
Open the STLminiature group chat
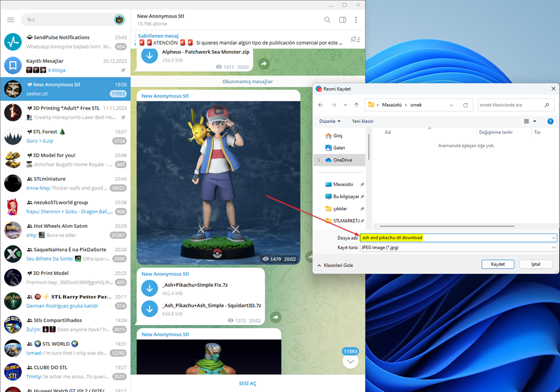pyautogui.click(x=65, y=183)
